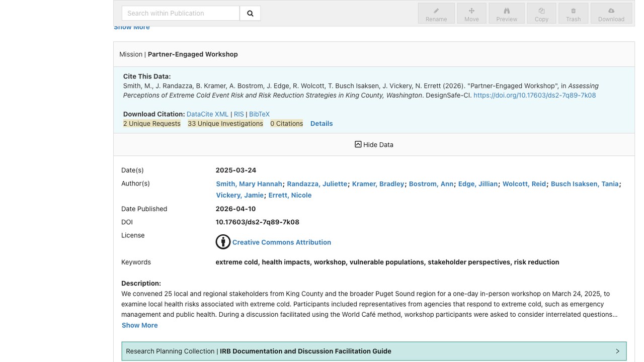Click the magnifier search button
Screen dimensions: 644x362
pos(250,13)
